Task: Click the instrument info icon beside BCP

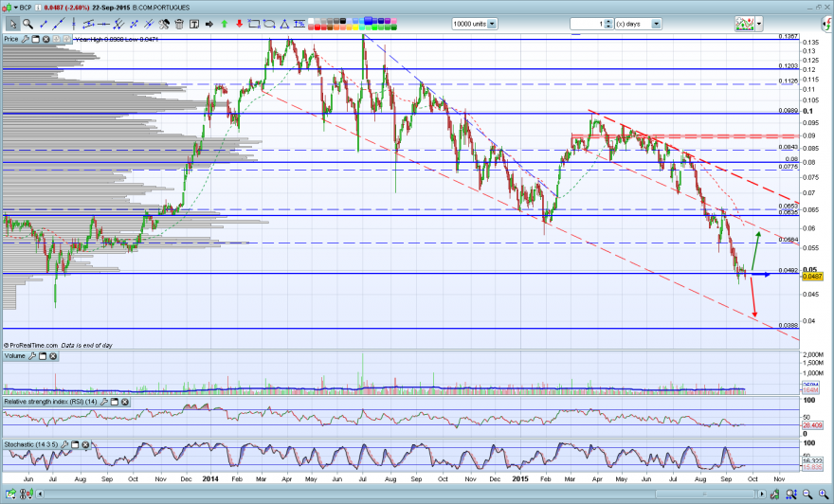Action: pos(38,8)
